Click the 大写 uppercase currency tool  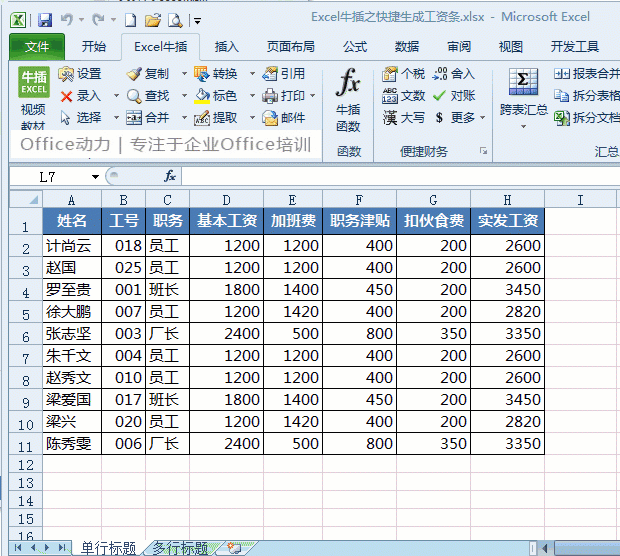(x=404, y=117)
